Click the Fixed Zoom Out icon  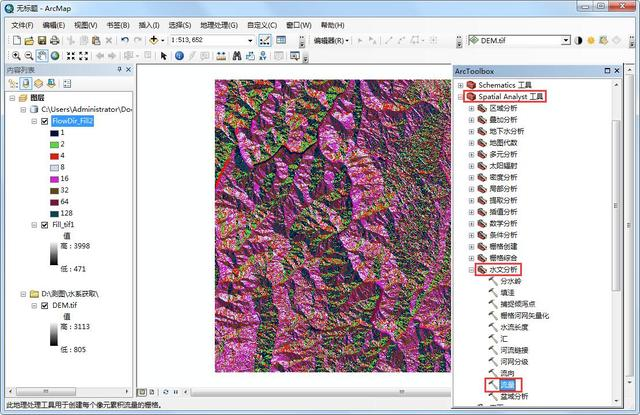coord(83,56)
